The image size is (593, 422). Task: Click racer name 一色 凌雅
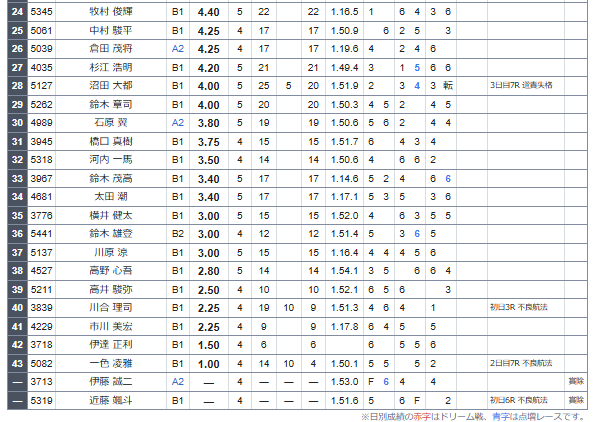click(111, 363)
